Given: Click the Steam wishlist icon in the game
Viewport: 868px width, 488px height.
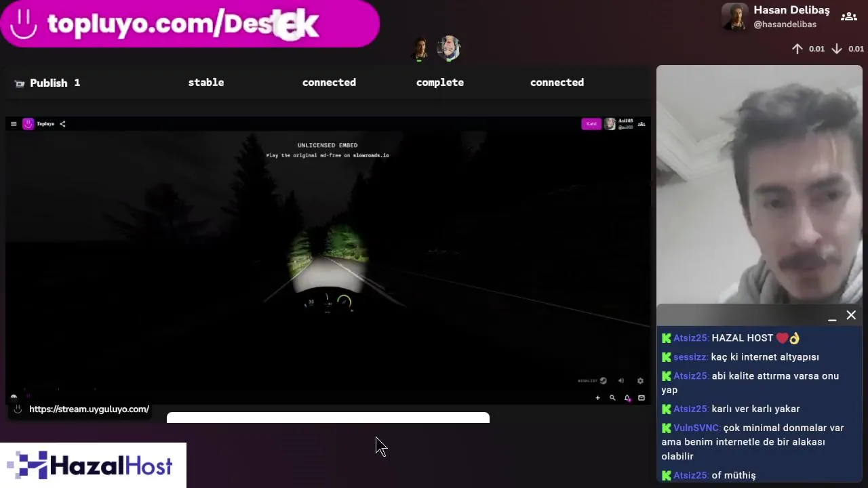Looking at the screenshot, I should click(x=603, y=381).
